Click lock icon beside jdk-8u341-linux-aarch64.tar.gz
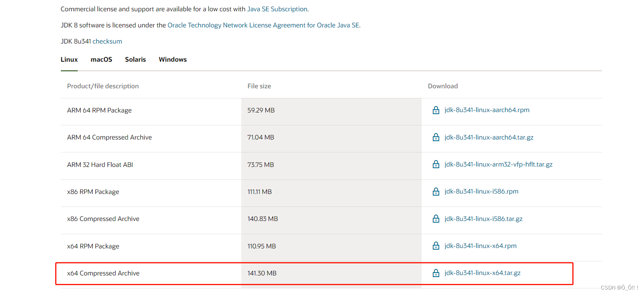The width and height of the screenshot is (644, 294). coord(436,137)
